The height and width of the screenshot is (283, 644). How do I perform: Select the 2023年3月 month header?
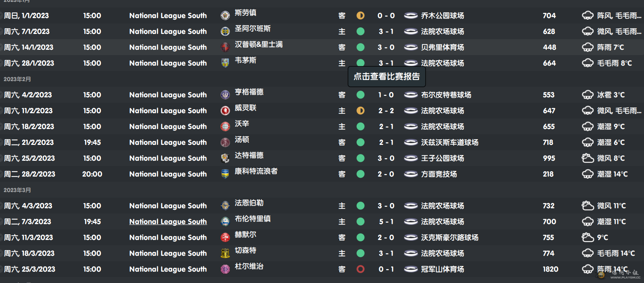(x=17, y=190)
